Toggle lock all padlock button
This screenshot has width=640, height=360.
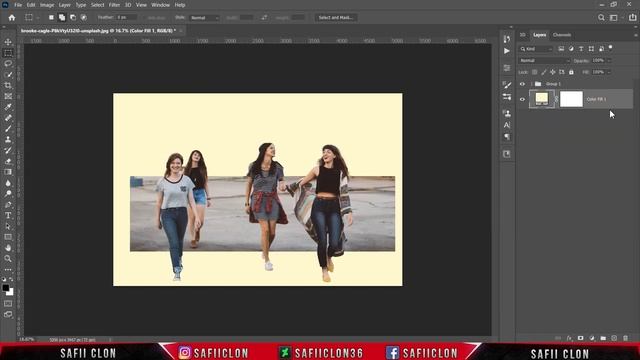[571, 72]
